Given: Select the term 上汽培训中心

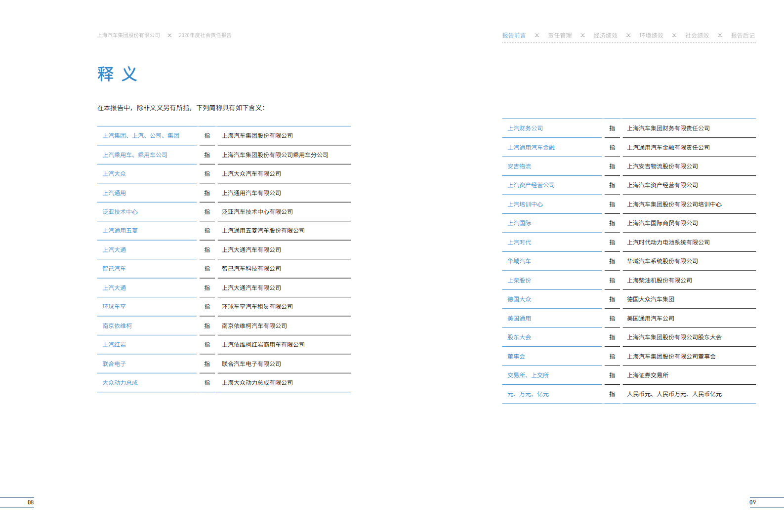Looking at the screenshot, I should [x=525, y=205].
